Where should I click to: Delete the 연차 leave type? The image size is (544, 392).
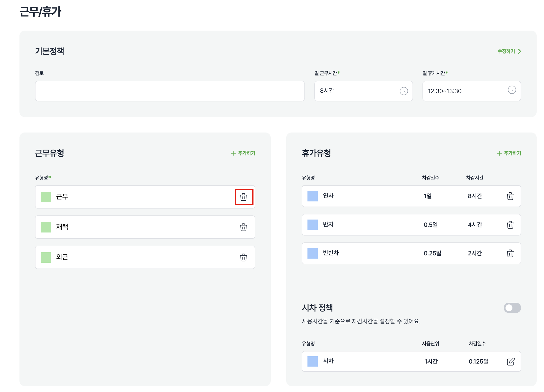point(510,196)
